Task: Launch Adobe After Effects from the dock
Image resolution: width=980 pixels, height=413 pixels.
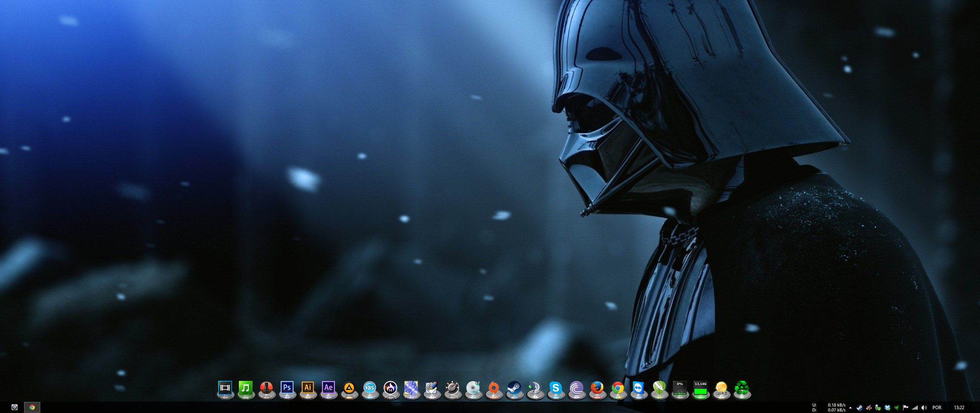Action: coord(328,388)
